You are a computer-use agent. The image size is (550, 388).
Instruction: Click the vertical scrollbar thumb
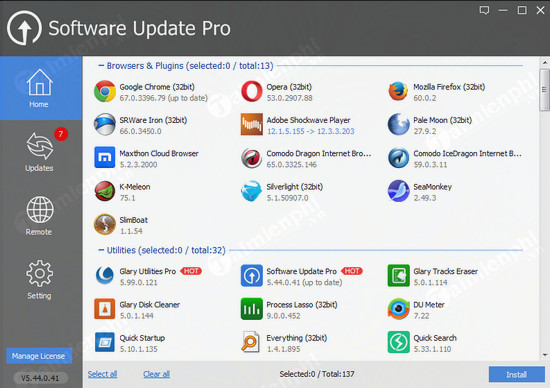point(545,90)
